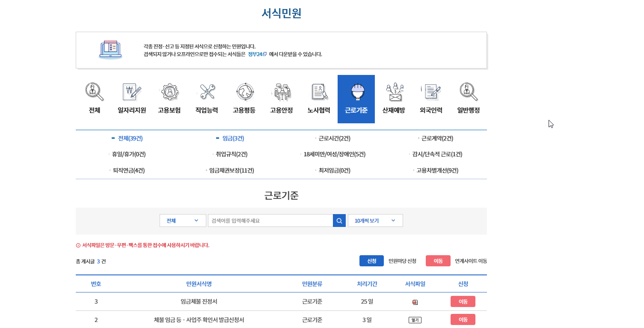644x328 pixels.
Task: Open 열기 file for 사업주 확인서 발급신청서
Action: 415,320
